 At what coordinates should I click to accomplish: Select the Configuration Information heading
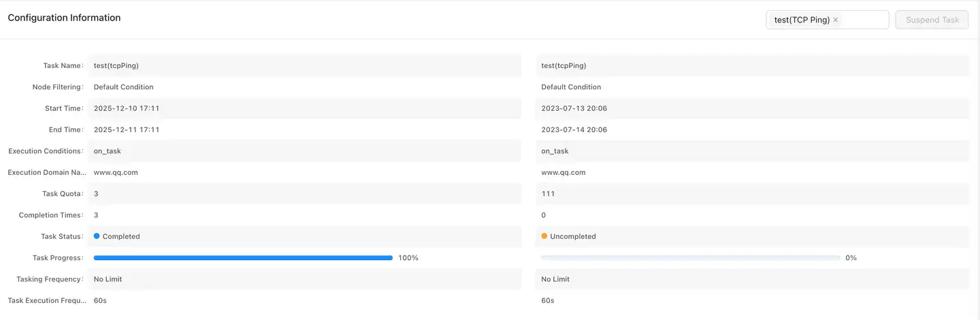tap(64, 18)
